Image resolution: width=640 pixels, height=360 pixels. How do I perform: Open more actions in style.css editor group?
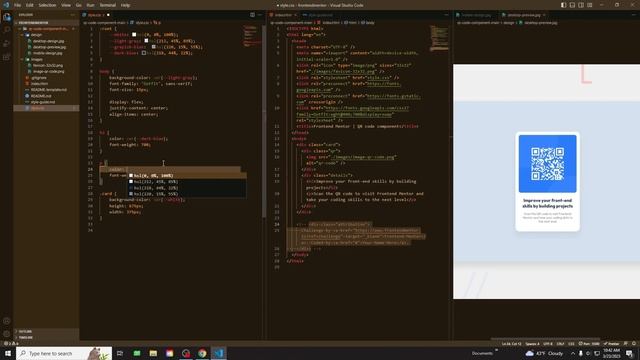coord(260,15)
